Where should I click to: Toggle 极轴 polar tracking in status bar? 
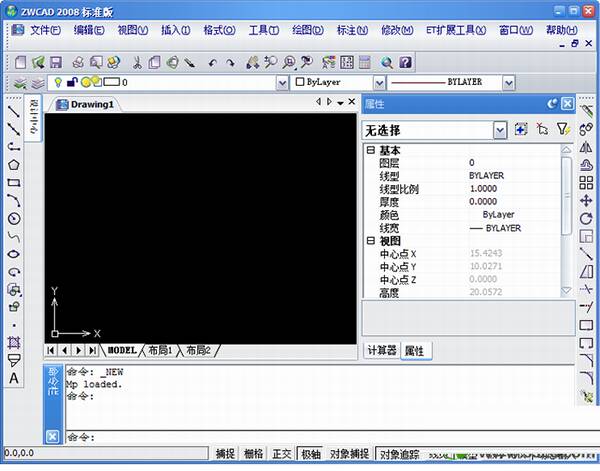(310, 454)
